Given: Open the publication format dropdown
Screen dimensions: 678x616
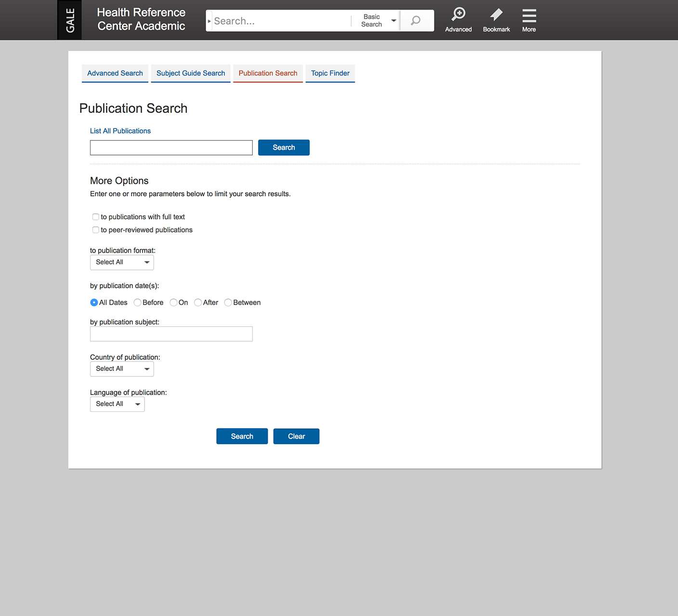Looking at the screenshot, I should tap(122, 262).
